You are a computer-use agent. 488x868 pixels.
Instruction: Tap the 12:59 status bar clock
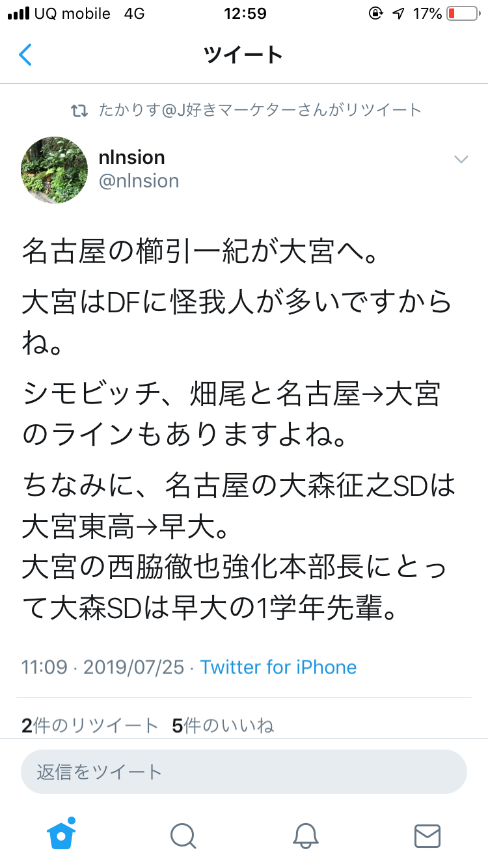(244, 14)
